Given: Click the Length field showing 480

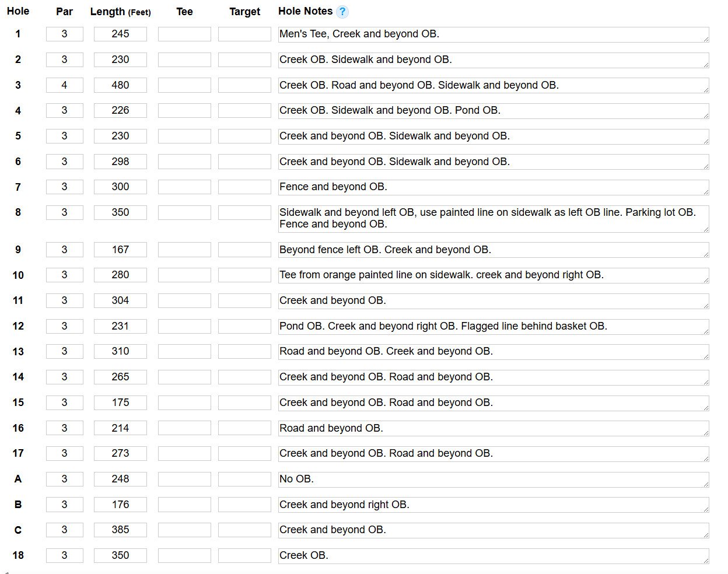Looking at the screenshot, I should click(x=120, y=85).
